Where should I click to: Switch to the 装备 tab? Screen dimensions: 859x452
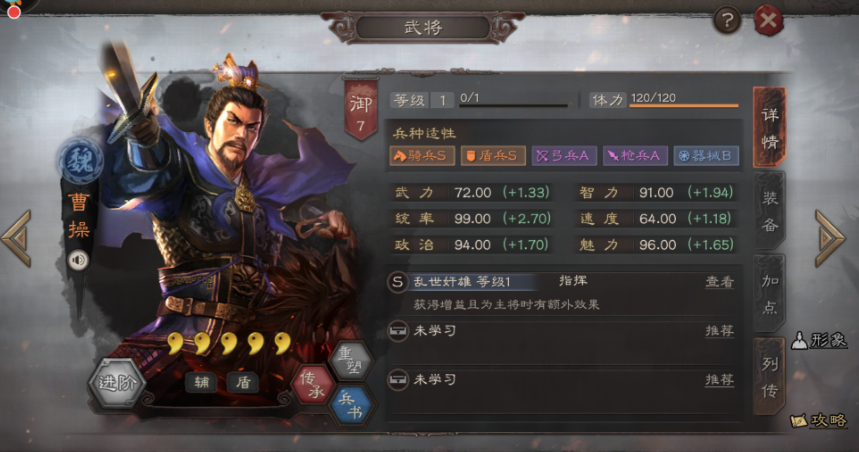(x=770, y=211)
